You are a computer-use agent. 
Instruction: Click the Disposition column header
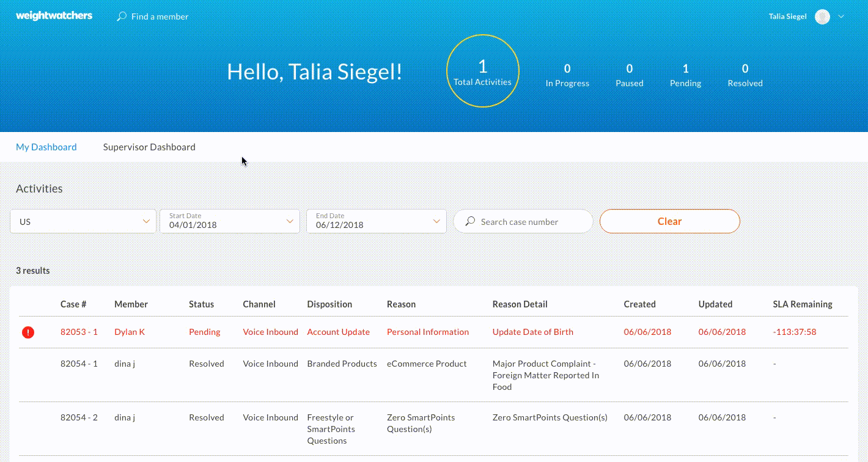(330, 304)
